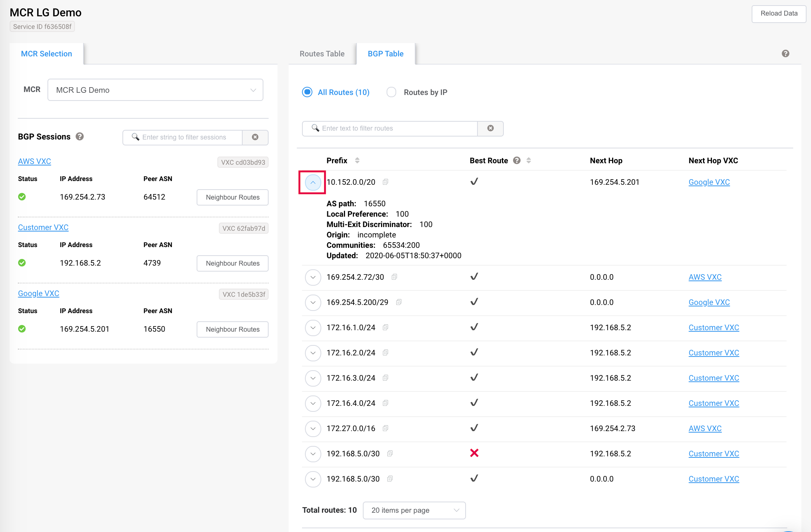This screenshot has height=532, width=811.
Task: Click the Reload Data button
Action: (779, 14)
